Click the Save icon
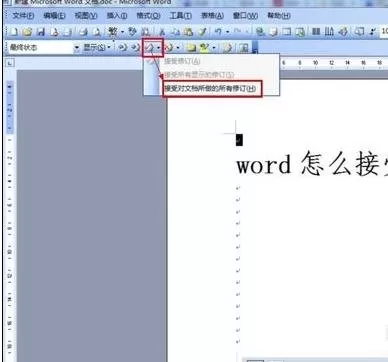 [41, 32]
